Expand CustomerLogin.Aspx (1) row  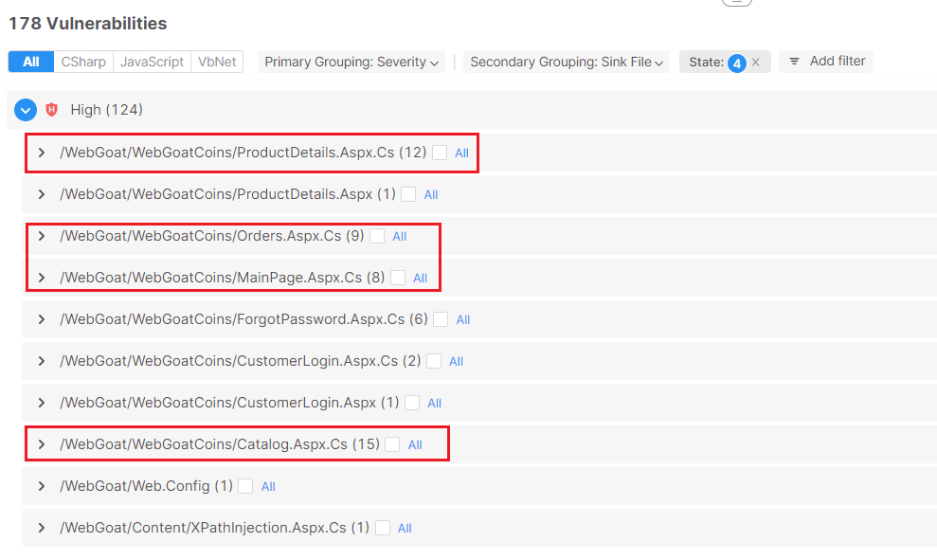click(42, 403)
